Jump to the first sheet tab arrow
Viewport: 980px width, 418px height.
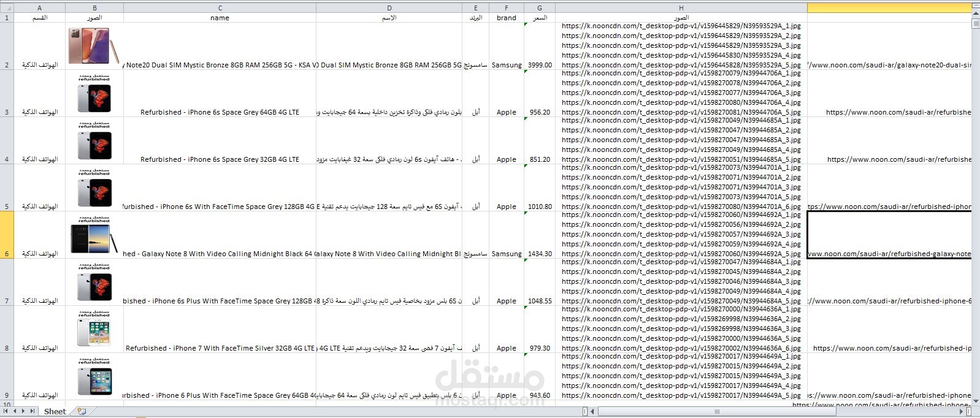point(7,411)
